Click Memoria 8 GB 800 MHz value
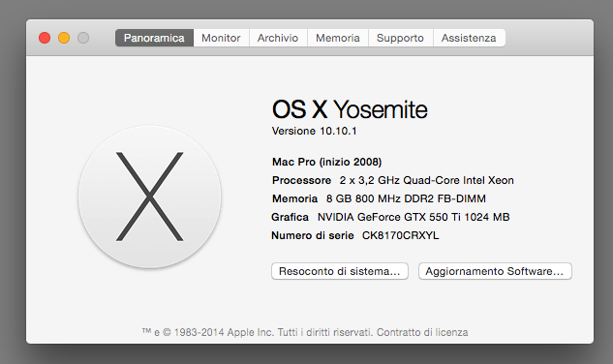613x364 pixels. [x=406, y=198]
